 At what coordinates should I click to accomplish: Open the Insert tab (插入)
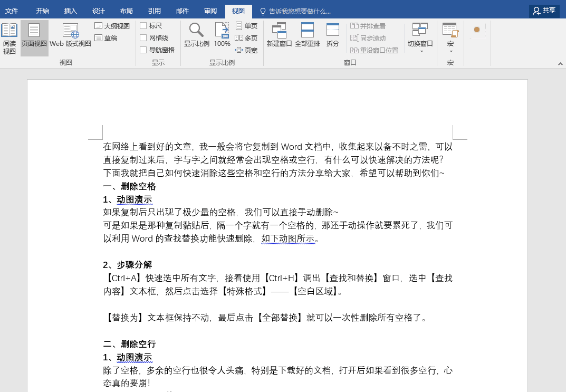pyautogui.click(x=71, y=11)
